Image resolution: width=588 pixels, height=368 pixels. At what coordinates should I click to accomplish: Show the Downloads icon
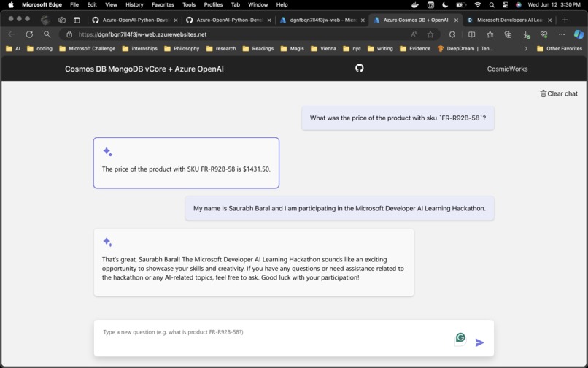[526, 34]
